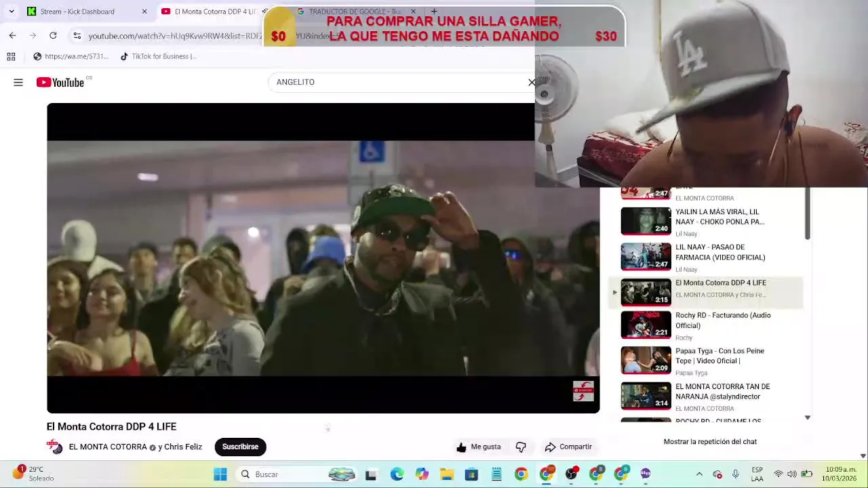Screen dimensions: 868x488
Task: Open the first Google Chrome taskbar icon
Action: pos(521,474)
